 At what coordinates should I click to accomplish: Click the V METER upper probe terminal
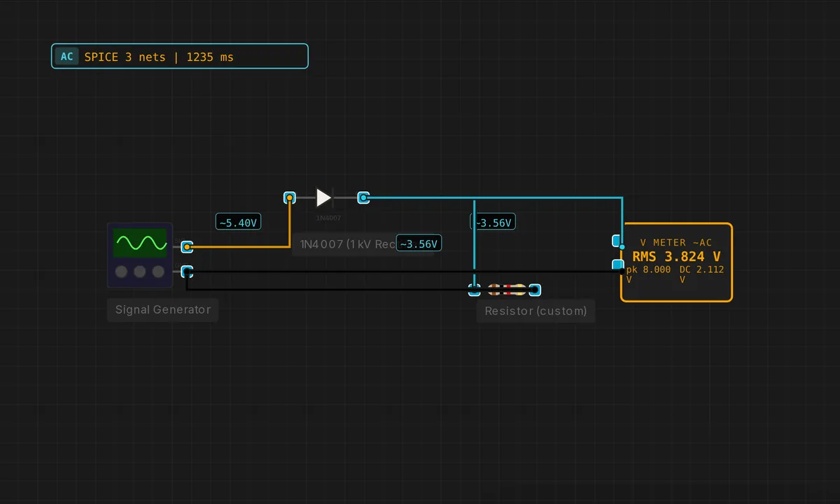(617, 241)
